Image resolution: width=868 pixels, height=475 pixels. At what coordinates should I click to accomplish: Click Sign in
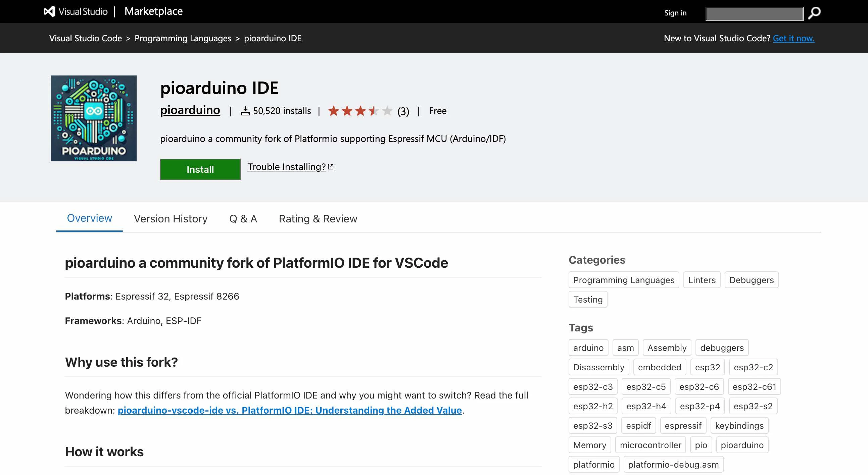pos(675,13)
